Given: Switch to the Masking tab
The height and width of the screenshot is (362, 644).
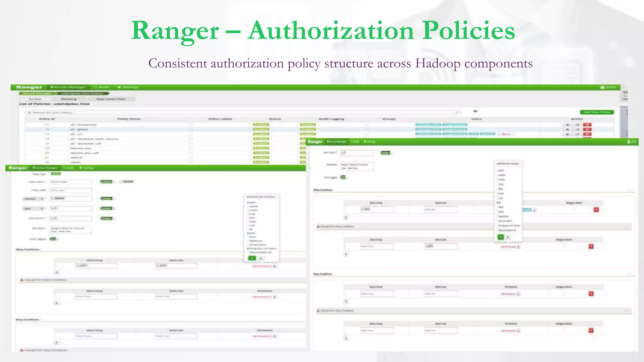Looking at the screenshot, I should (x=69, y=99).
